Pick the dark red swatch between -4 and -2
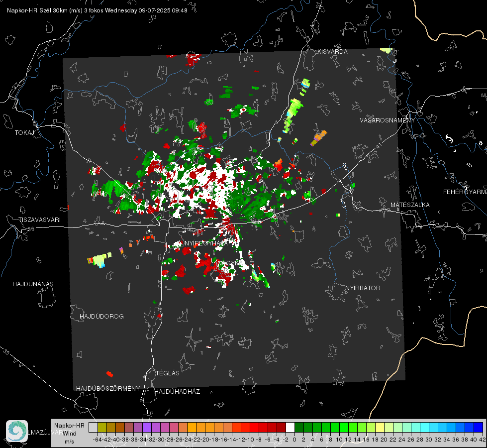 281,427
